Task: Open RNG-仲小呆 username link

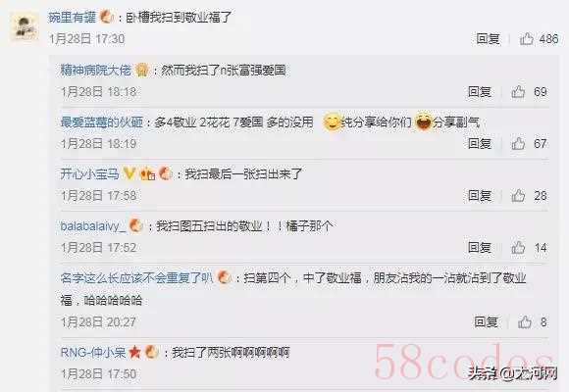Action: [93, 352]
